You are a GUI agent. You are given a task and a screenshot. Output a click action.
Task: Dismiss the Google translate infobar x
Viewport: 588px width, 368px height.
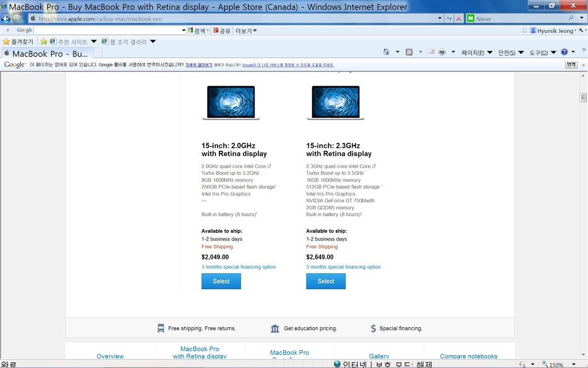pyautogui.click(x=583, y=65)
